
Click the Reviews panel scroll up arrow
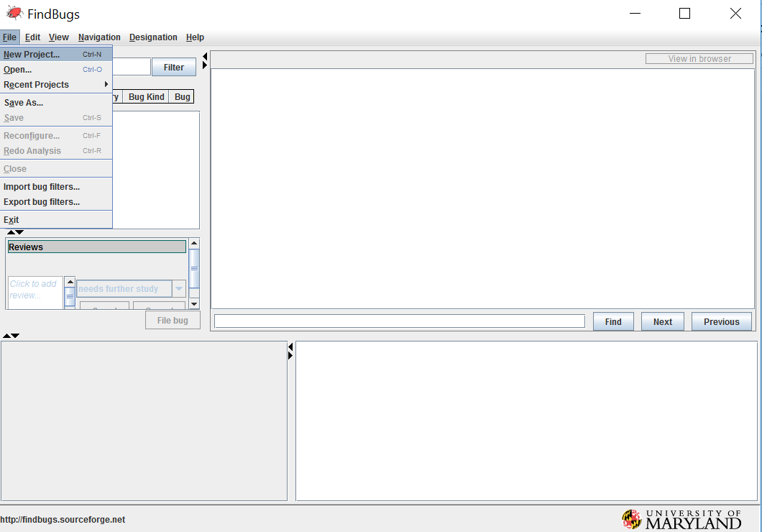coord(194,244)
